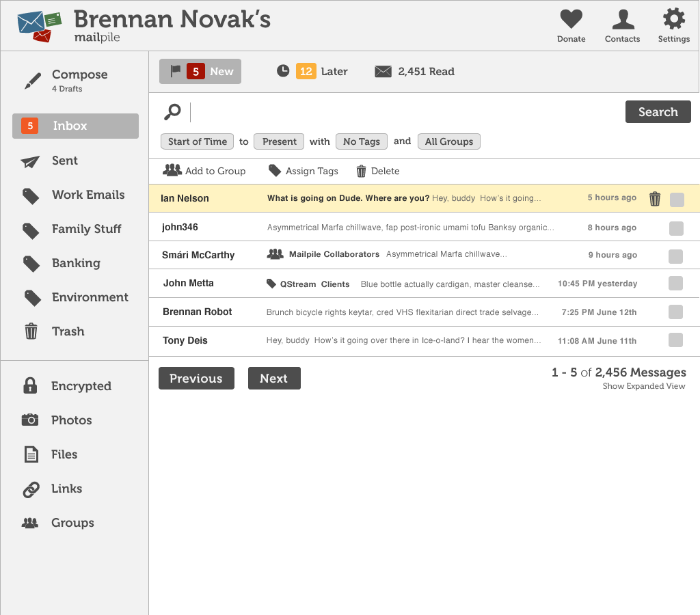Open message from Ian Nelson
Image resolution: width=700 pixels, height=615 pixels.
(x=424, y=198)
